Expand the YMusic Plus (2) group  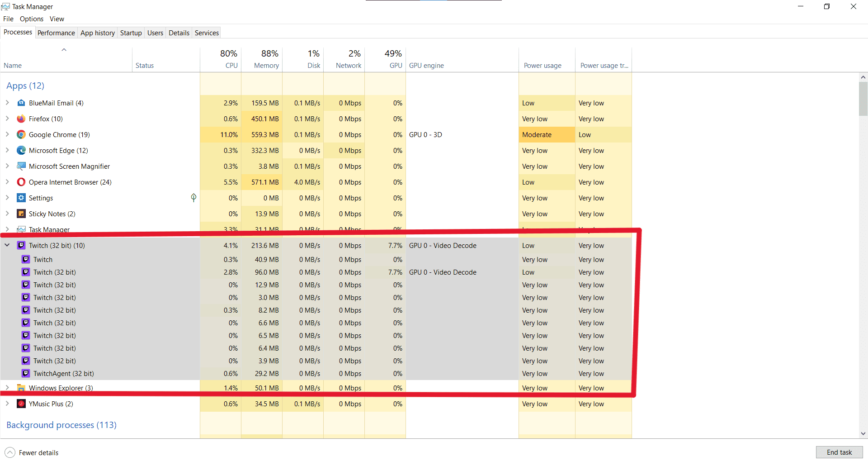pyautogui.click(x=7, y=404)
